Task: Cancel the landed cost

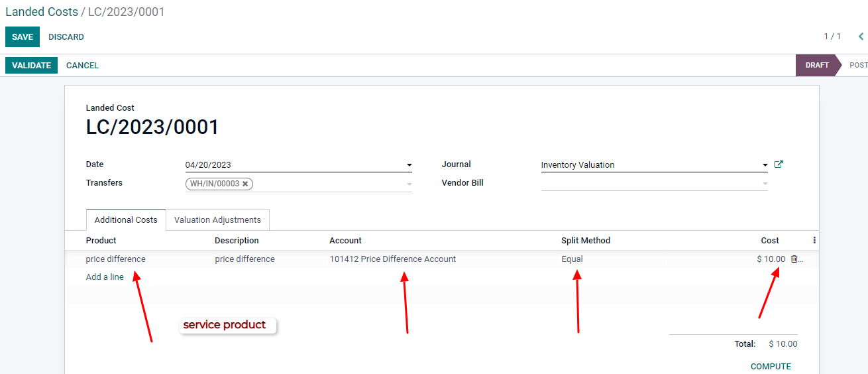Action: coord(82,65)
